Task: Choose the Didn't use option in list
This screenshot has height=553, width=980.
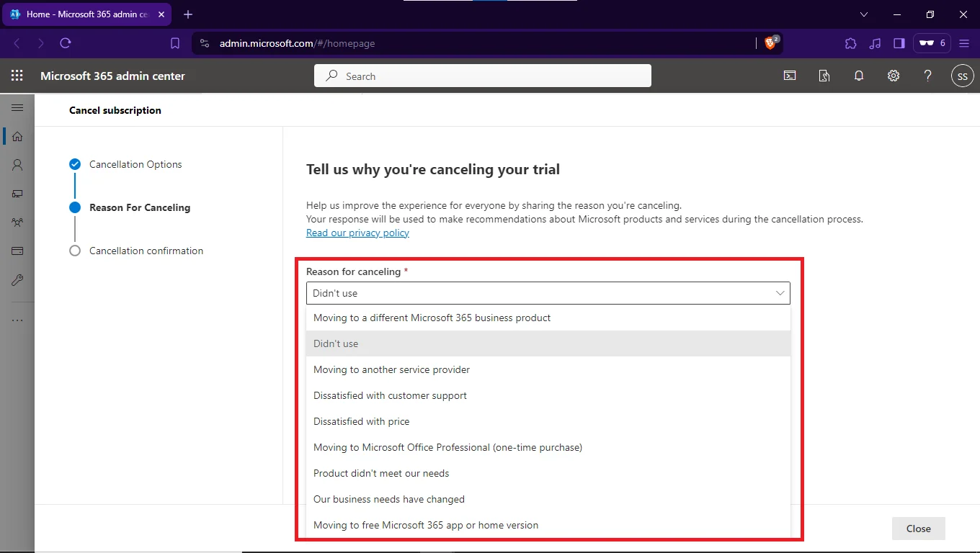Action: pyautogui.click(x=548, y=343)
